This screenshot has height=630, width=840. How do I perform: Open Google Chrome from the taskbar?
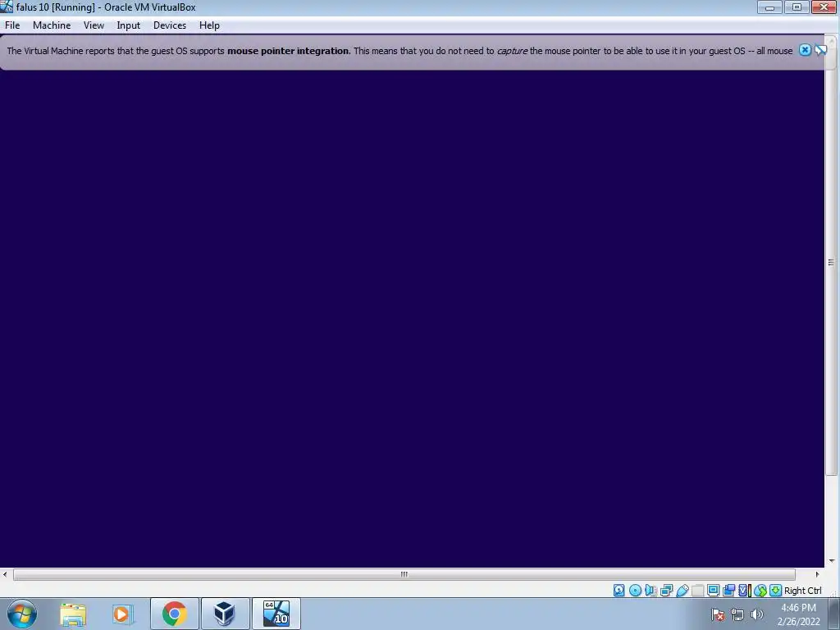[174, 614]
